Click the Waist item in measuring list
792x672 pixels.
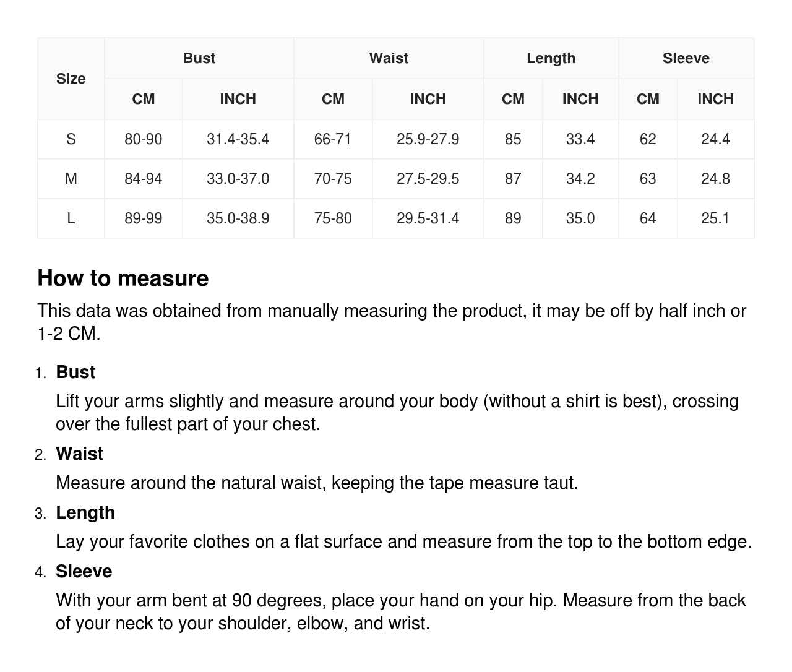(x=79, y=454)
